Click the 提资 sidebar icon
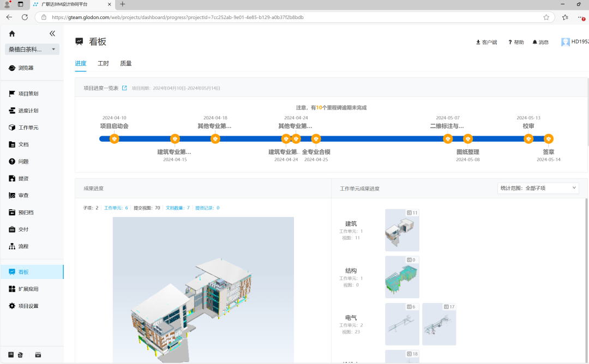The height and width of the screenshot is (364, 589). pyautogui.click(x=12, y=178)
